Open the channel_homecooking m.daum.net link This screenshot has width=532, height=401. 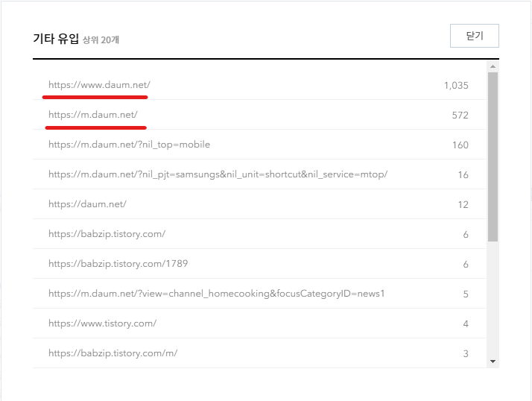tap(217, 294)
